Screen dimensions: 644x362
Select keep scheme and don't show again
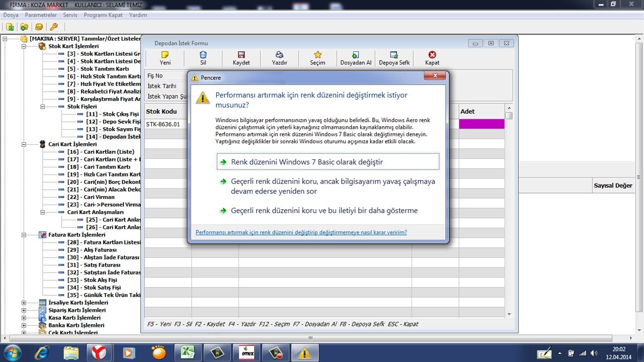tap(324, 211)
